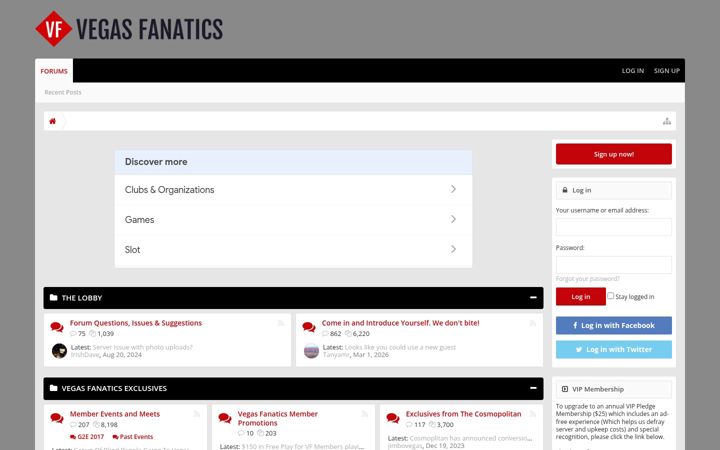Click the chat bubbles icon for Come in and Introduce Yourself
The image size is (720, 450).
coord(309,327)
